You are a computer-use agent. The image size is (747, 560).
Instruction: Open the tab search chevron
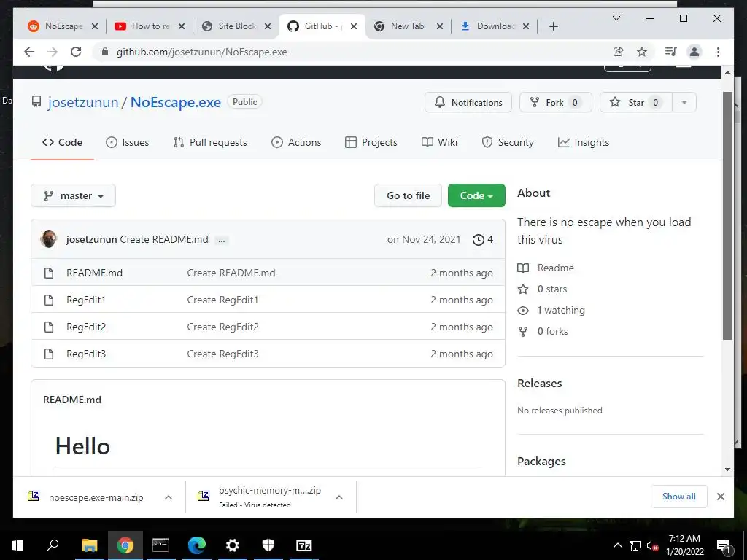[616, 18]
